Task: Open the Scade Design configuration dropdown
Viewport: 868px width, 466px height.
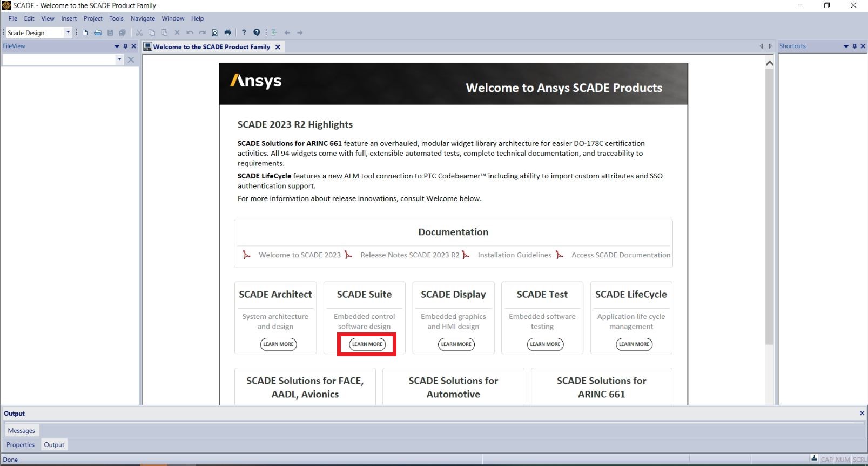Action: click(x=68, y=32)
